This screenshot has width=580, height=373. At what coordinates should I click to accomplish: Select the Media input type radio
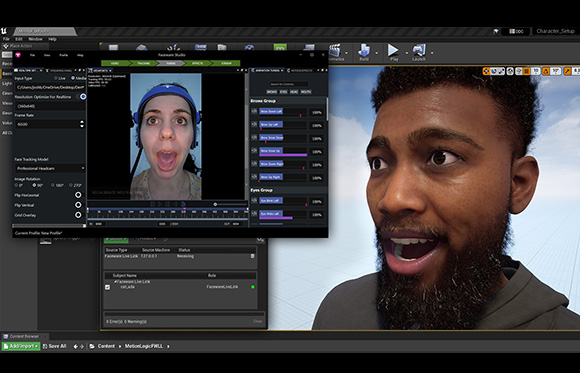click(x=72, y=78)
